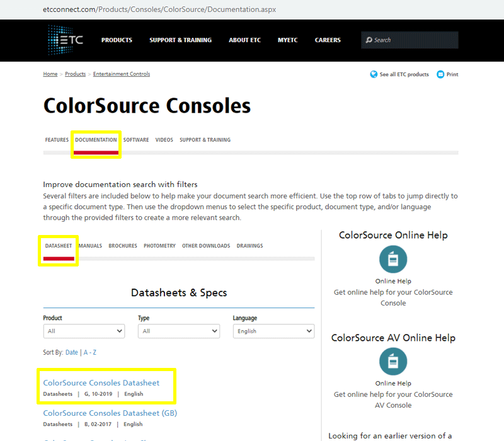Screen dimensions: 504x441
Task: Click the Entertainment Controls breadcrumb
Action: point(122,74)
